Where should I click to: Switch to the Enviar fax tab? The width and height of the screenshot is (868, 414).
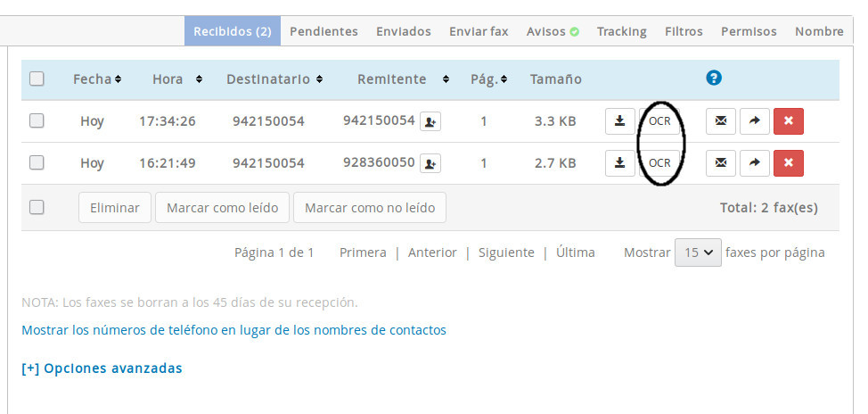coord(479,31)
